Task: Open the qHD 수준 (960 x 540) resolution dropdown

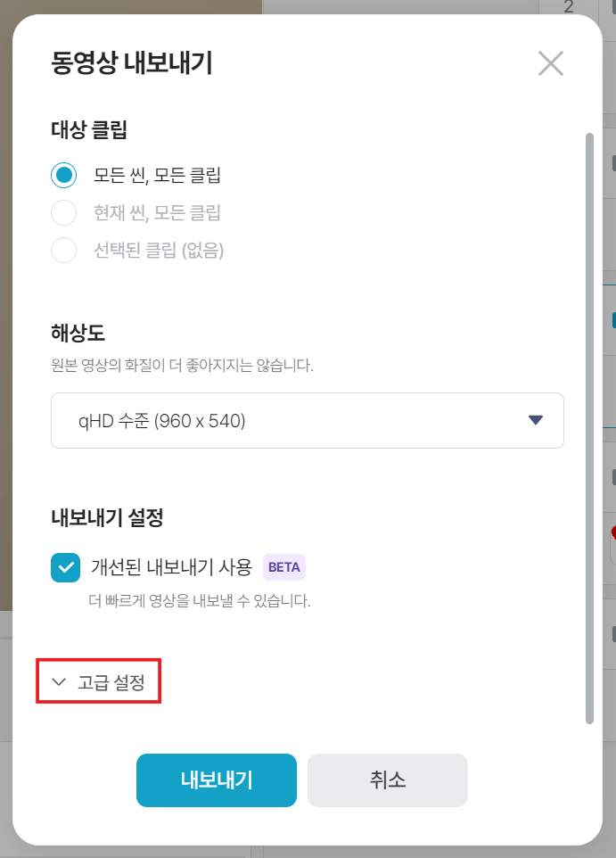Action: 307,420
